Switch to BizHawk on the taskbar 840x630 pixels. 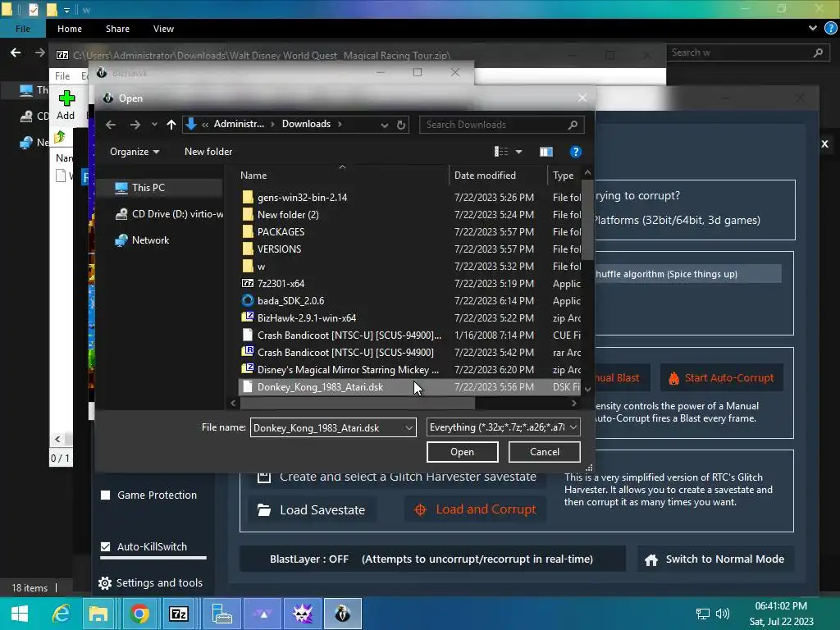pyautogui.click(x=343, y=614)
